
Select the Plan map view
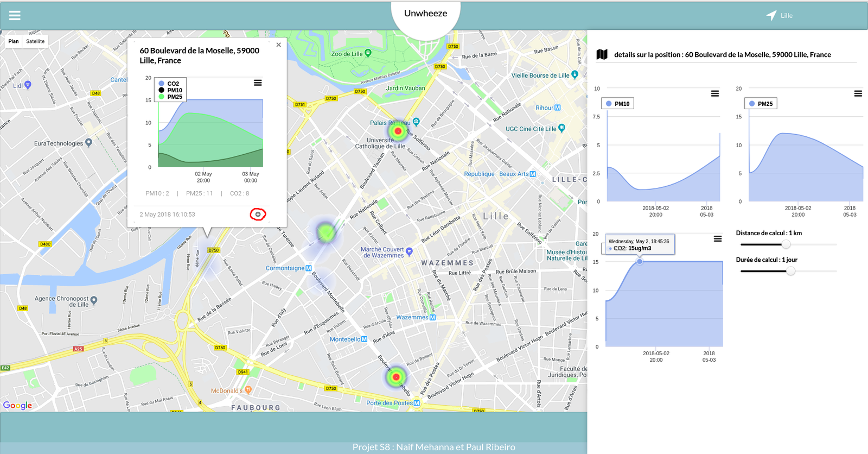14,41
